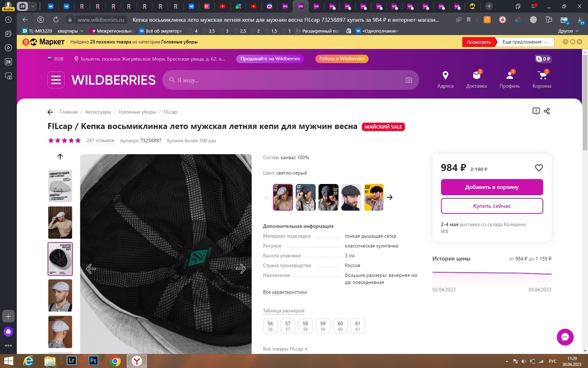Viewport: 588px width, 368px height.
Task: Expand Еще предложения dropdown
Action: pos(524,42)
